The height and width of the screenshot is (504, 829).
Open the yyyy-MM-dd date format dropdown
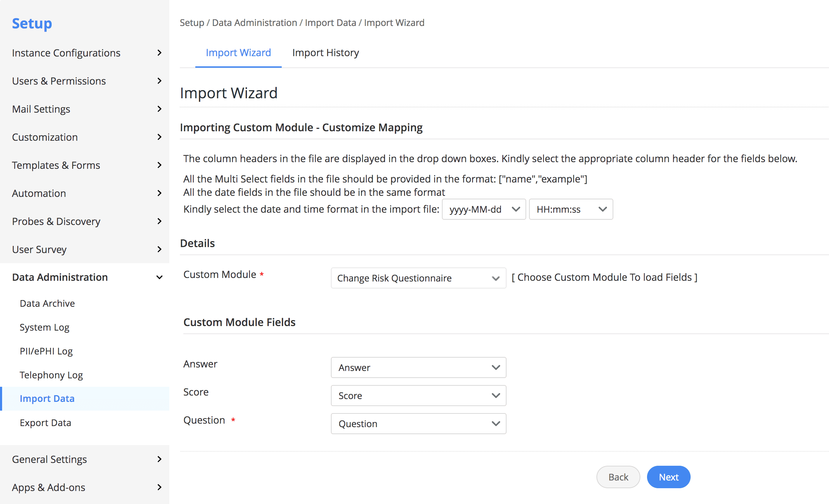pyautogui.click(x=483, y=210)
